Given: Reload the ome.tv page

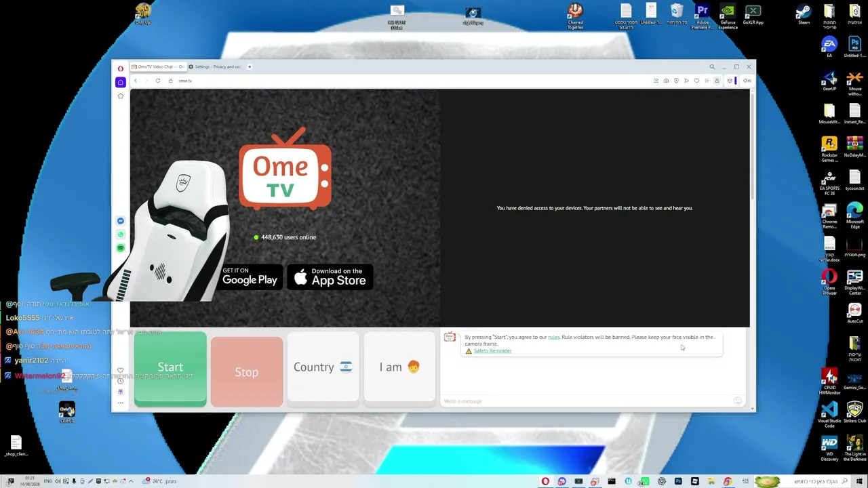Looking at the screenshot, I should 158,81.
